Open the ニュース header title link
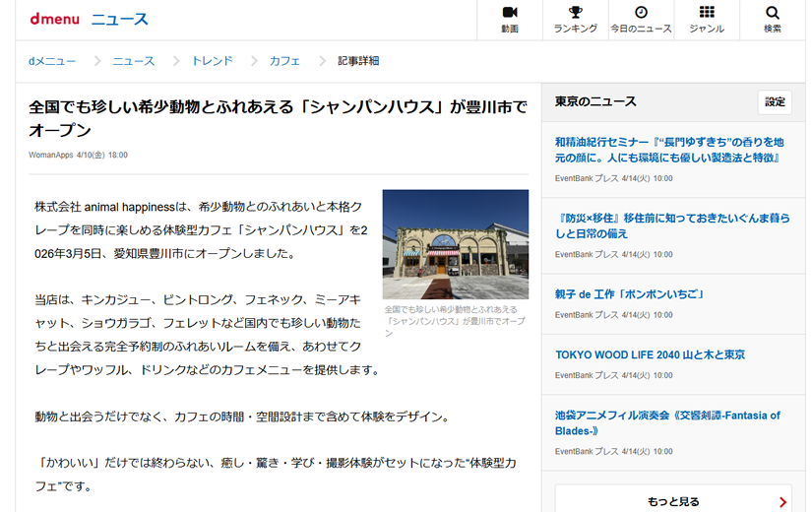The height and width of the screenshot is (512, 812). coord(119,19)
